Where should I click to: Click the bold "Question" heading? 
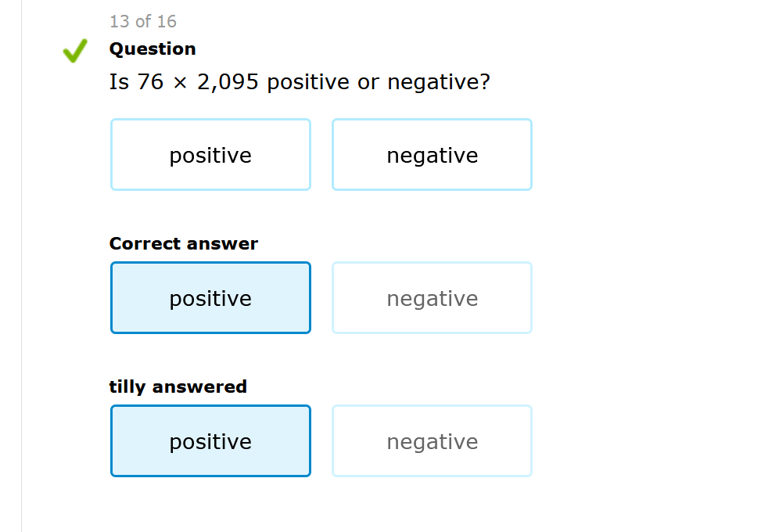pyautogui.click(x=153, y=49)
